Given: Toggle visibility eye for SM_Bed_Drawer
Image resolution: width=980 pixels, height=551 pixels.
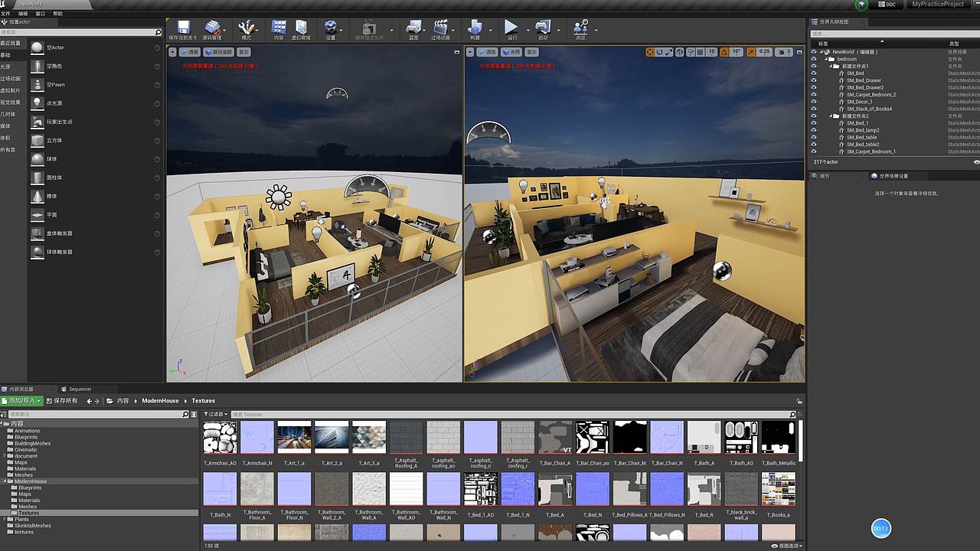Looking at the screenshot, I should (814, 80).
